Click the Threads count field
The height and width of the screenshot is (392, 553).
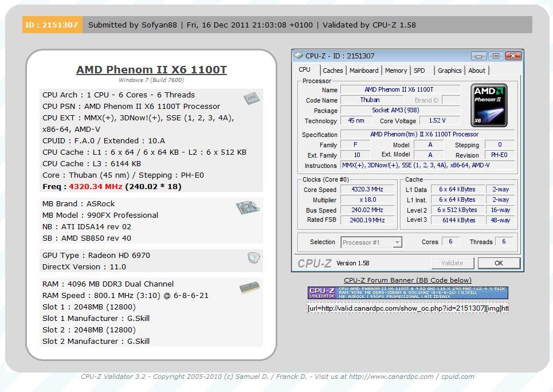point(504,241)
